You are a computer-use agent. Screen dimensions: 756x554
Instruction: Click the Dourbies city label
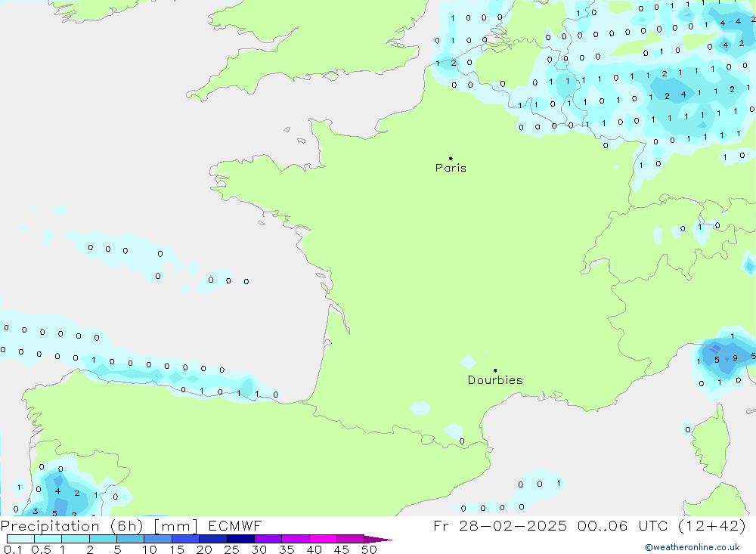(495, 380)
